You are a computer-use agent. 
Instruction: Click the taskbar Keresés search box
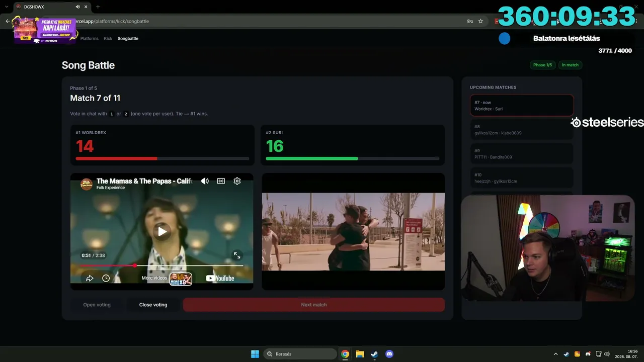(x=300, y=354)
